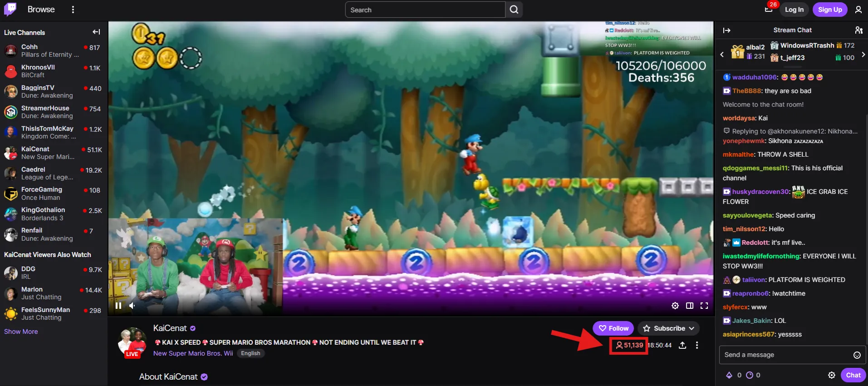Click the Log In button
868x386 pixels.
click(794, 10)
